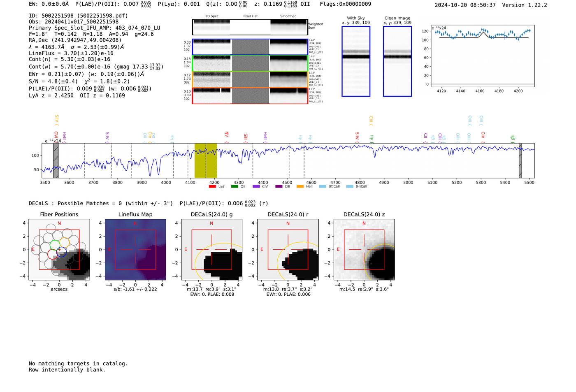Click the 'LineFlux = 3.70(±1.20)e-16' value
Image resolution: width=576 pixels, height=392 pixels.
tap(71, 53)
